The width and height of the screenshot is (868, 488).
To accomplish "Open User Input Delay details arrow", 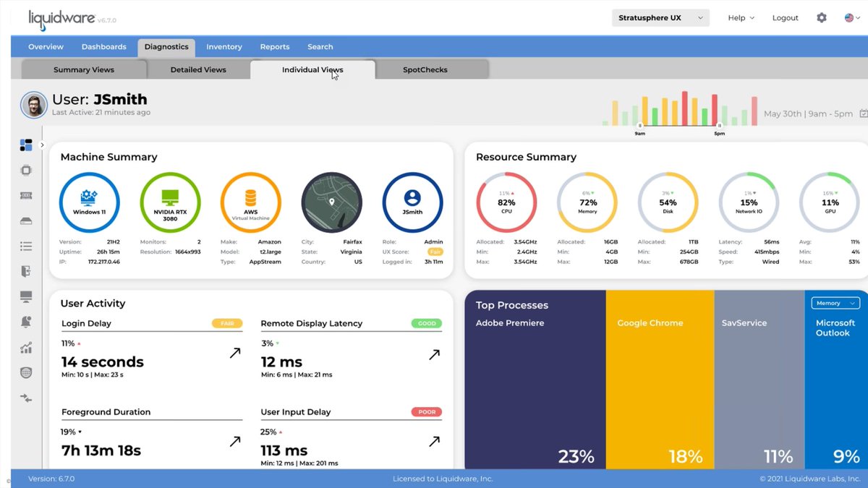I will (434, 441).
